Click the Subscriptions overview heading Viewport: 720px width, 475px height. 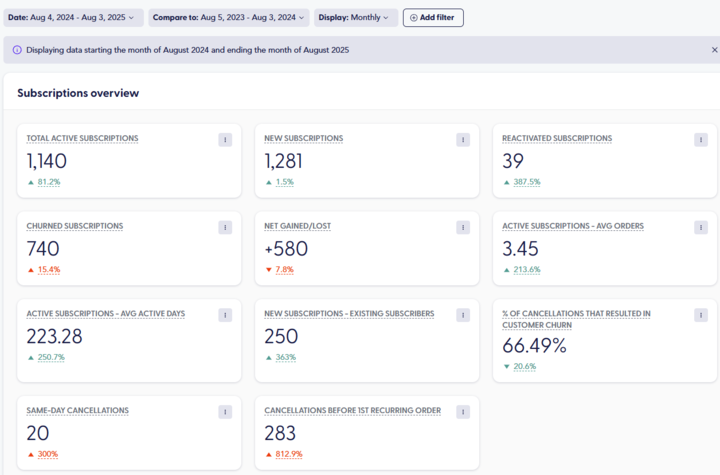[78, 93]
